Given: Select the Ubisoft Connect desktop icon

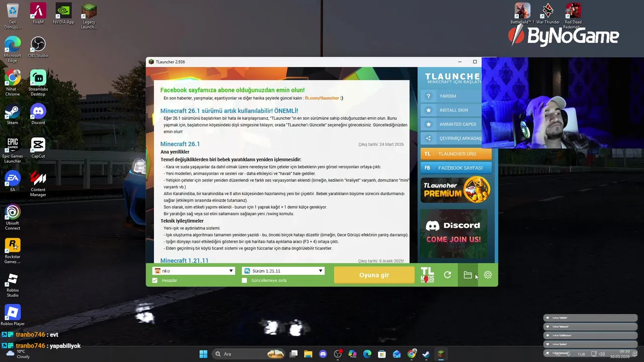Looking at the screenshot, I should tap(13, 217).
